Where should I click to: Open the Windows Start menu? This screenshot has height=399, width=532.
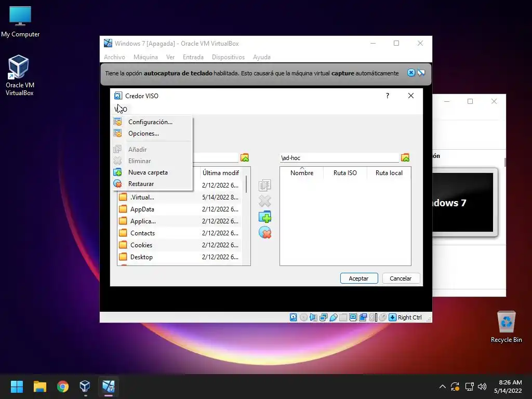(17, 386)
